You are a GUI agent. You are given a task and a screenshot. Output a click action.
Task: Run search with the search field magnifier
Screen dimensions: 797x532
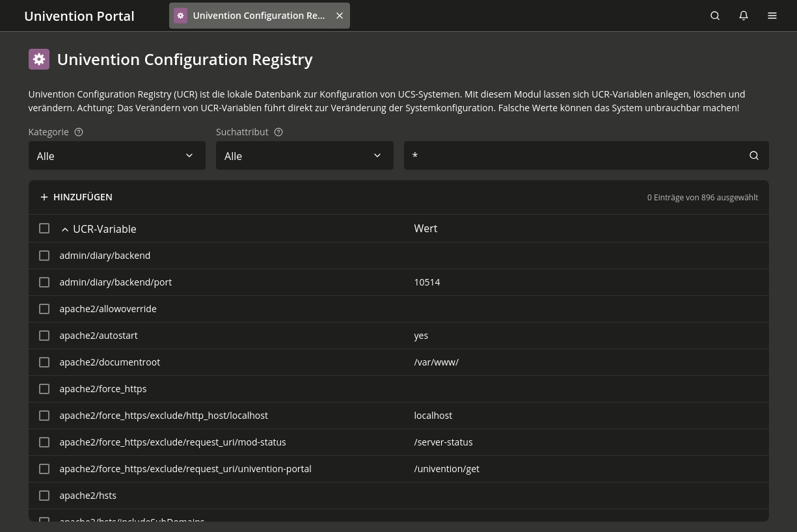click(x=754, y=155)
